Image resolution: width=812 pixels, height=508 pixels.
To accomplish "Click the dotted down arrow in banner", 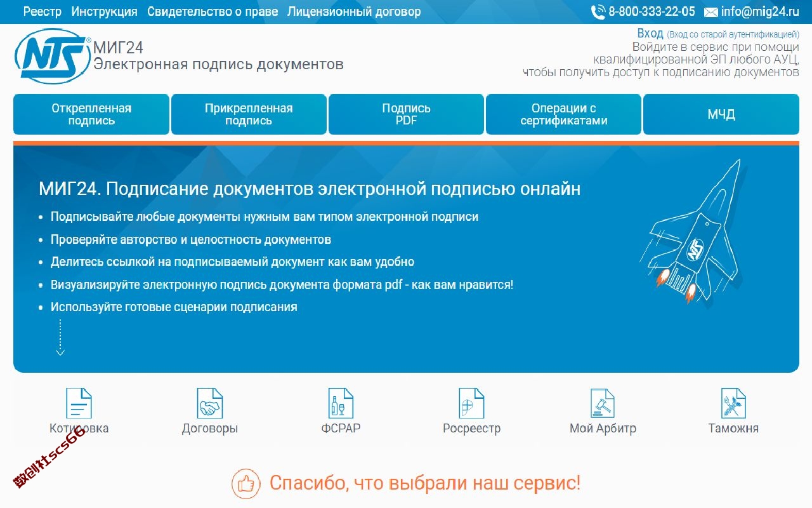I will [60, 337].
